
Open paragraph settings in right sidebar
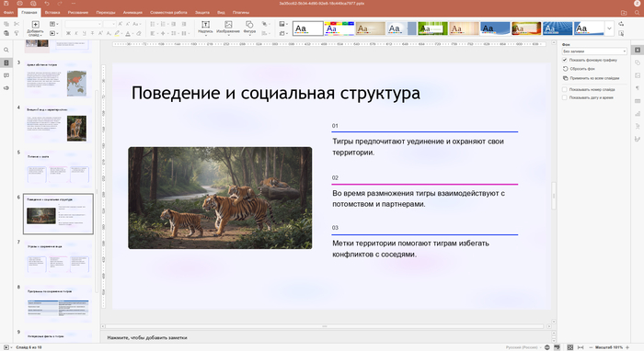(x=638, y=88)
